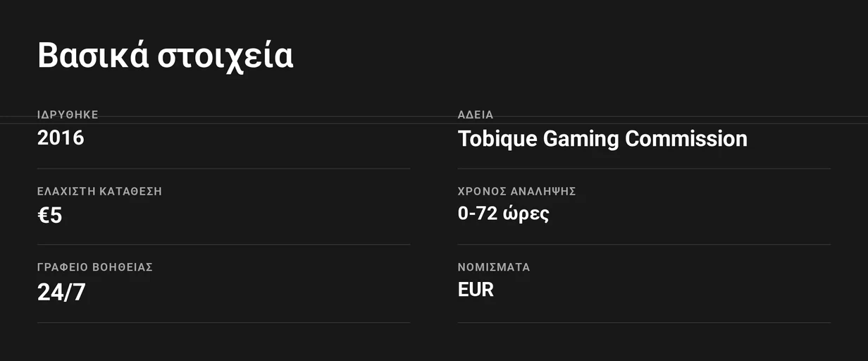Click the ΕΛΑΧΙΣΤΗ ΚΑΤΑΘΕΣΗ label

pyautogui.click(x=99, y=191)
